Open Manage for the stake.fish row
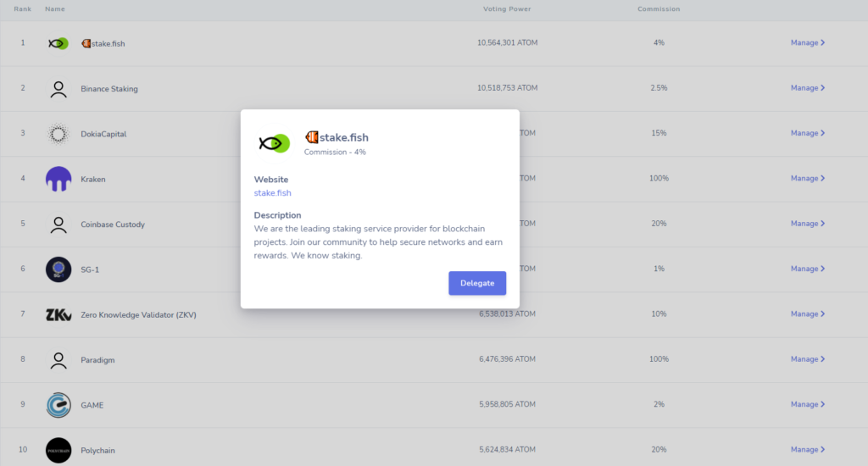The image size is (868, 466). (808, 42)
